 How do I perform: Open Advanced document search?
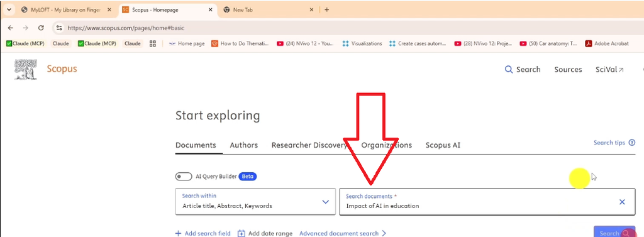coord(343,233)
